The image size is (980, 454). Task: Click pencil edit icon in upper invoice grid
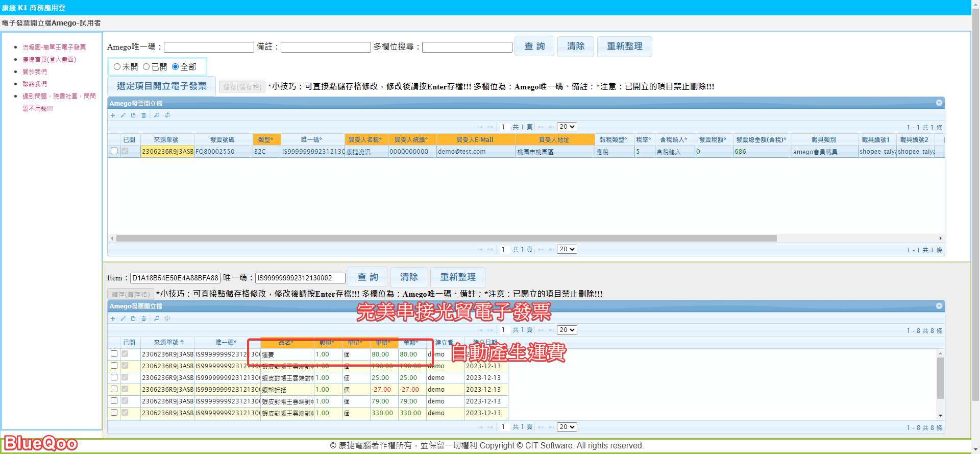coord(123,115)
